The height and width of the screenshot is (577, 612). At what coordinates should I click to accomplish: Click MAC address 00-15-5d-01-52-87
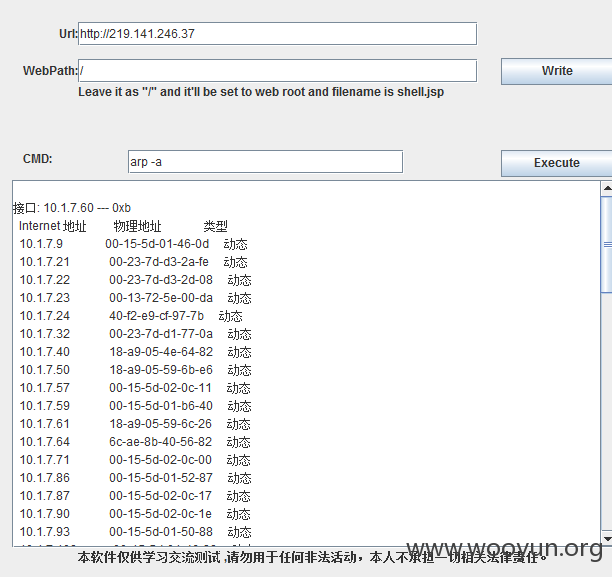(161, 477)
